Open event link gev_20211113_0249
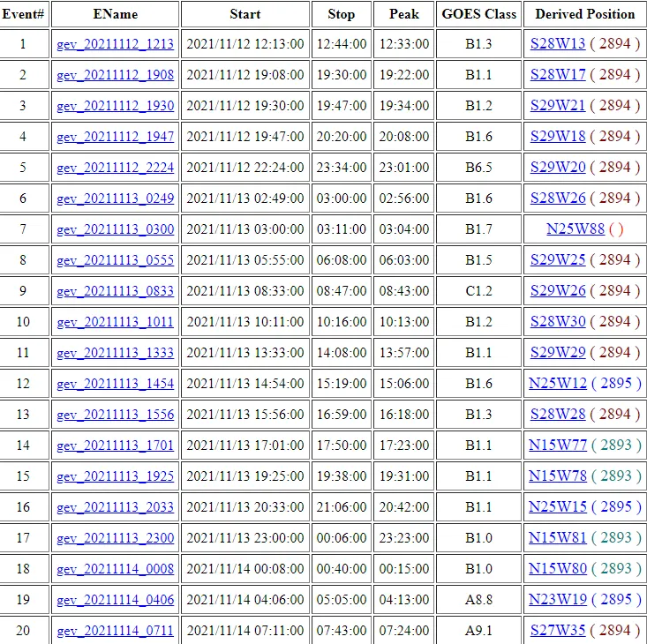 (x=115, y=198)
